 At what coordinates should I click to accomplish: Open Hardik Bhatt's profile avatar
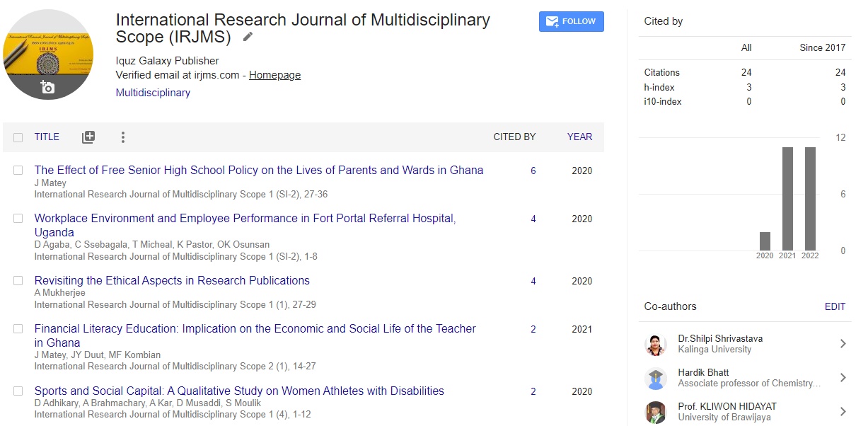pos(655,377)
